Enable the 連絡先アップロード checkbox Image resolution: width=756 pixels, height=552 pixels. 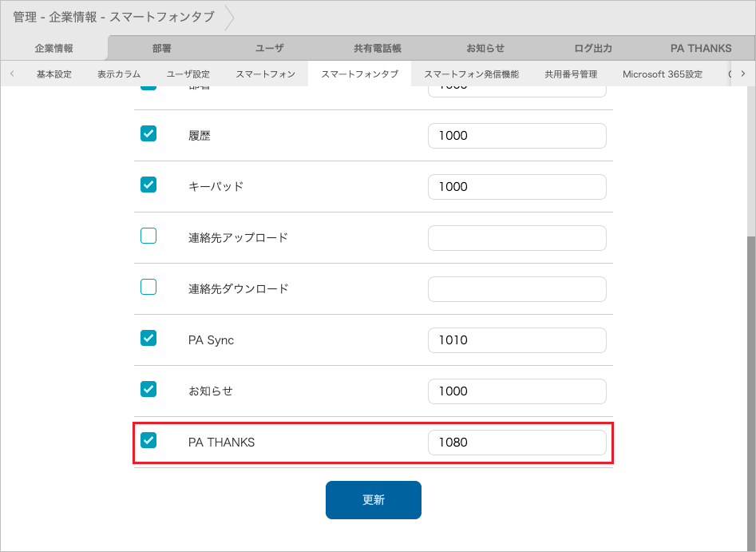click(148, 236)
